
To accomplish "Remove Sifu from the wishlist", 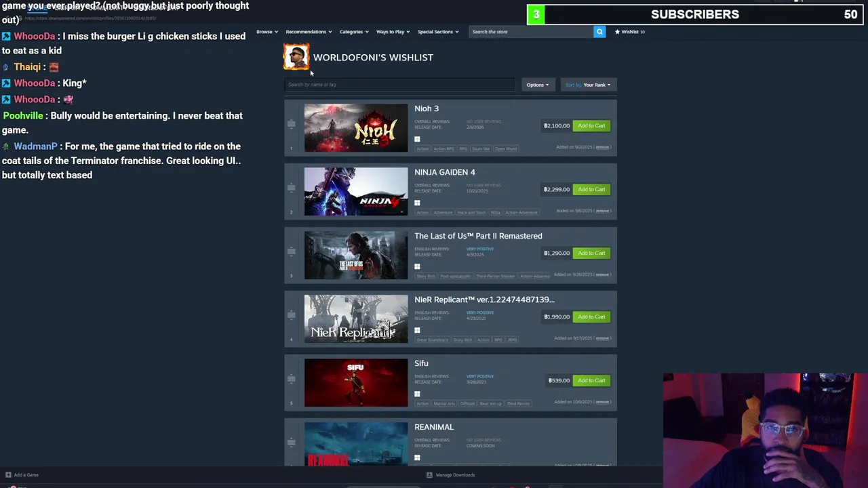I will [x=602, y=402].
